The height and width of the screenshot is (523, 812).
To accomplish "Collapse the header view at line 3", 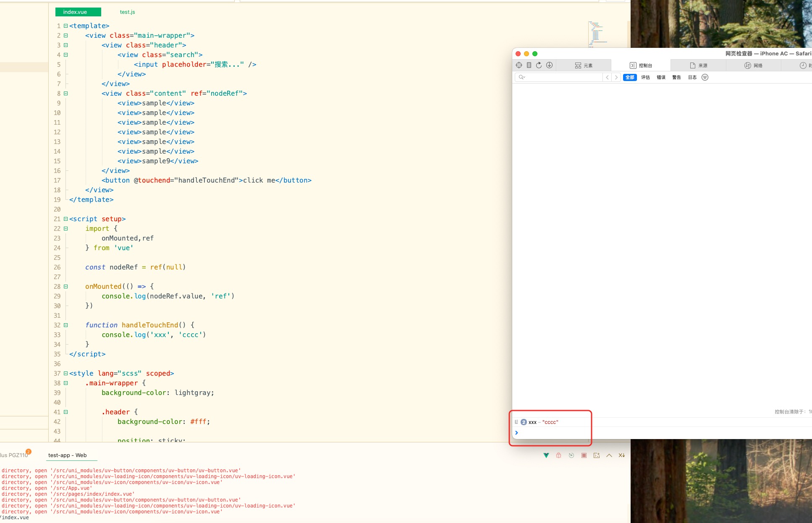I will (65, 45).
